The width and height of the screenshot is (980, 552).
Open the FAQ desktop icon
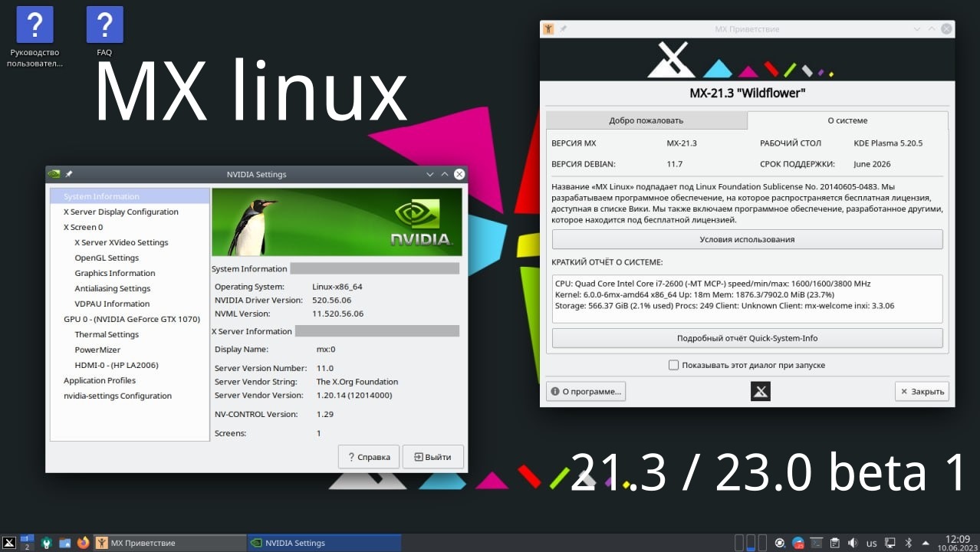pos(104,32)
